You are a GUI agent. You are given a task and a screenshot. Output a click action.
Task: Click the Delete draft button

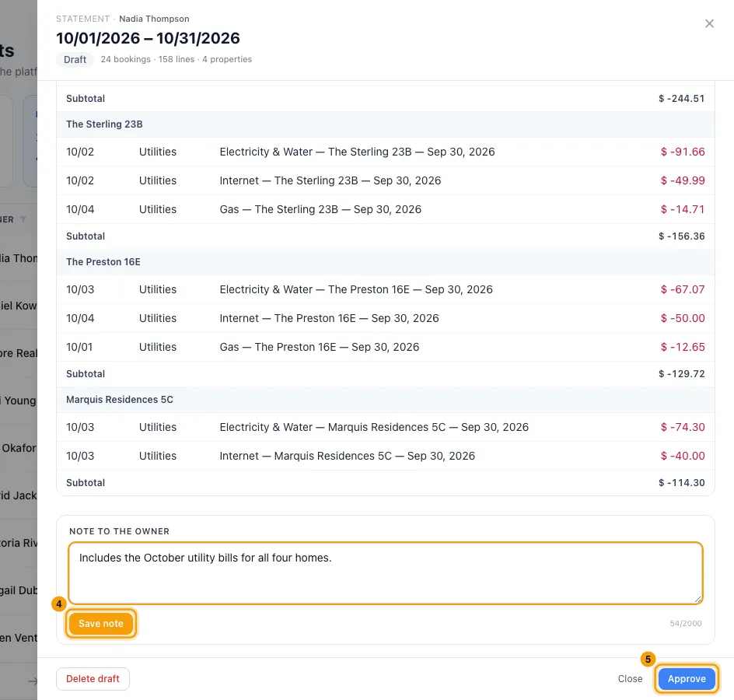tap(93, 678)
